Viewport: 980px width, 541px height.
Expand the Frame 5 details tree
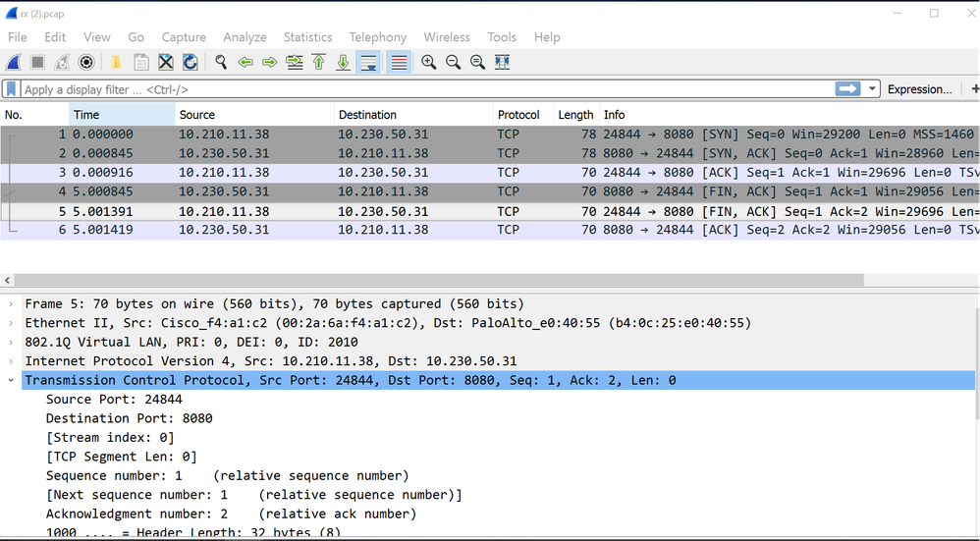[11, 304]
